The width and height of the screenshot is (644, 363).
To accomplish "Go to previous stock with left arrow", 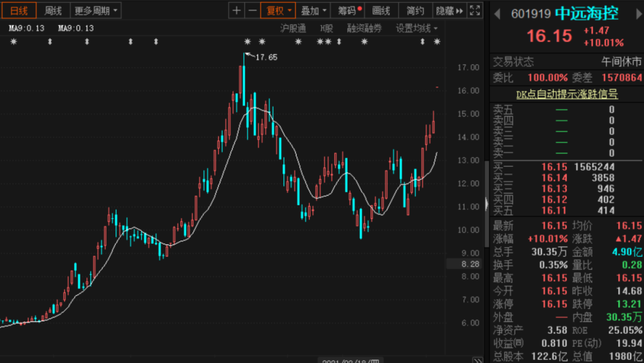I will pyautogui.click(x=497, y=14).
